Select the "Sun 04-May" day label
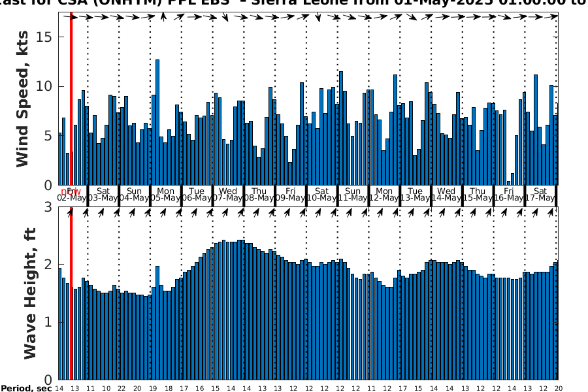The width and height of the screenshot is (588, 392). (134, 194)
